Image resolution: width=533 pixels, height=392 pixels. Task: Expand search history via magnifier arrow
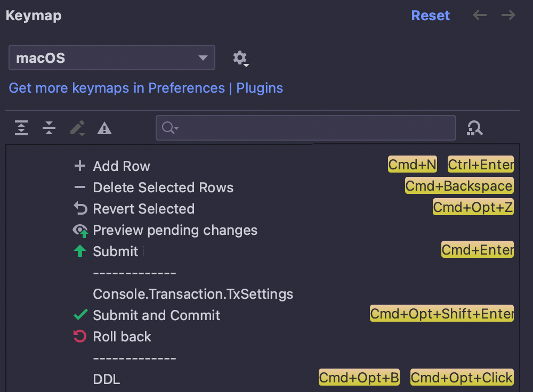(171, 128)
